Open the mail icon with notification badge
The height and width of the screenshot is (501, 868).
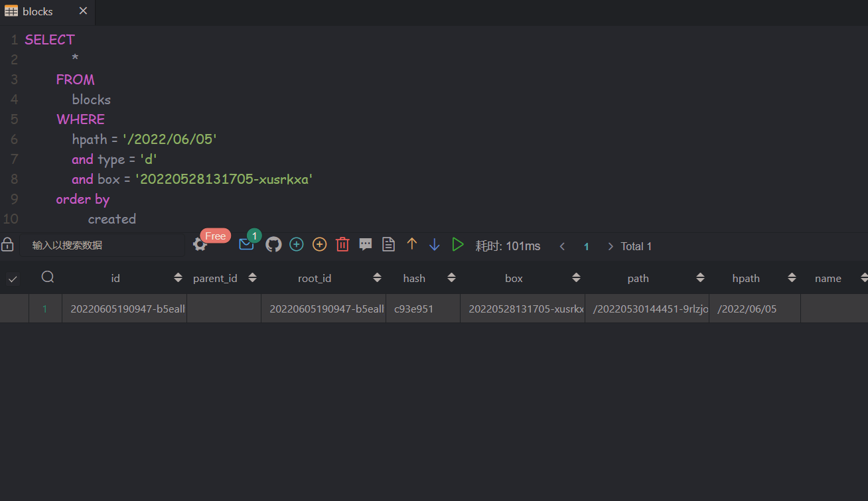(246, 244)
